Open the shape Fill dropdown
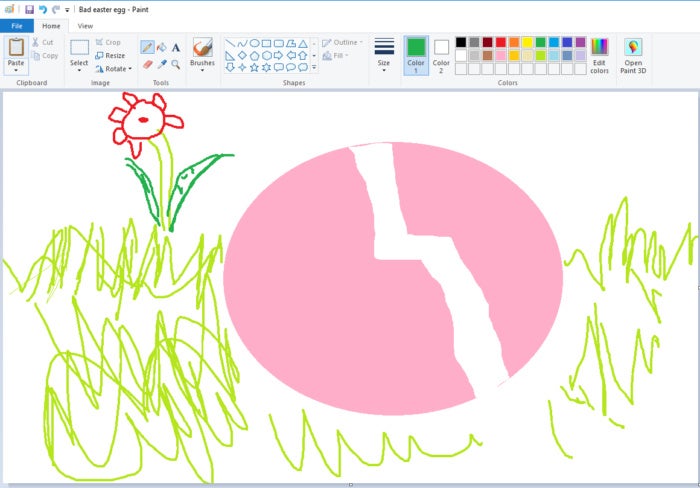The image size is (700, 488). 335,56
